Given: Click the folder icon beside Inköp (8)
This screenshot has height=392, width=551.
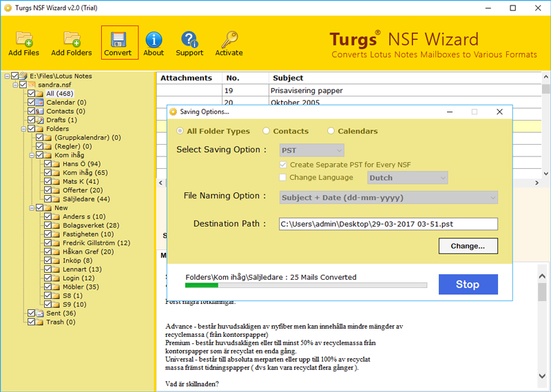Looking at the screenshot, I should click(56, 260).
